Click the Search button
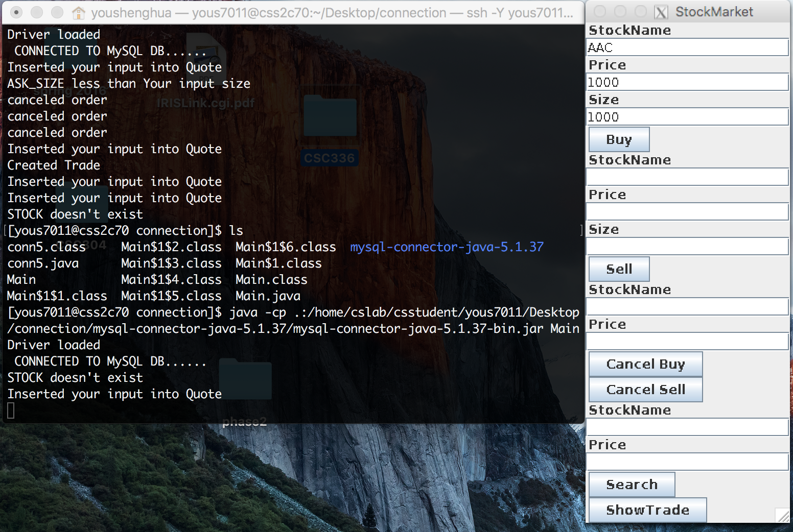 632,485
